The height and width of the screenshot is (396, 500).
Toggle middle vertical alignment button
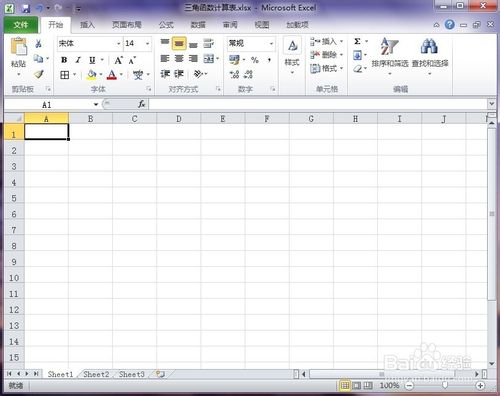click(179, 44)
